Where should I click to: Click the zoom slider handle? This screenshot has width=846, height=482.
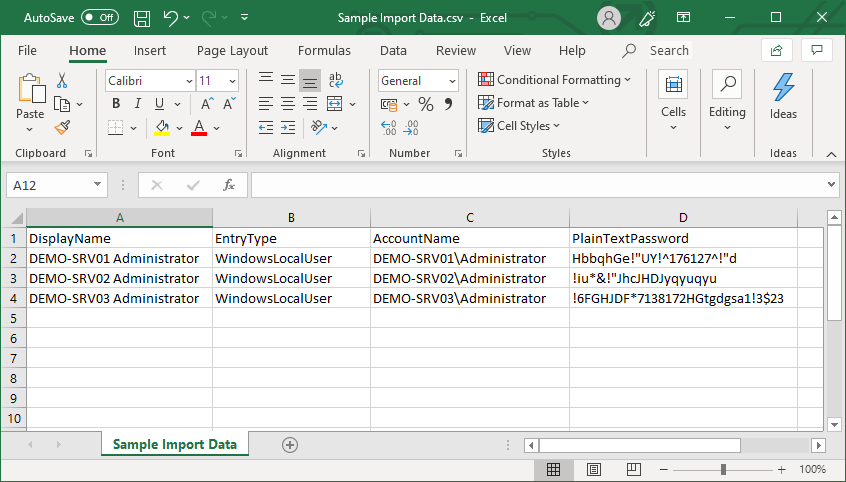point(723,470)
